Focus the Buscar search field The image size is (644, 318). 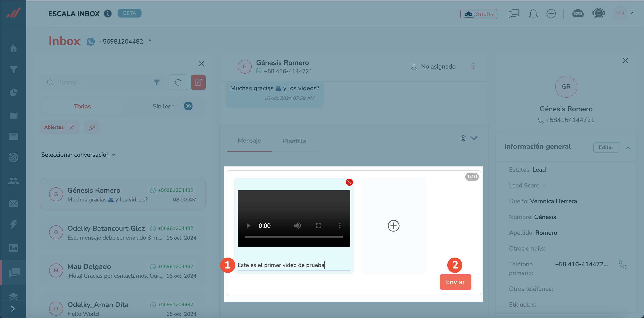point(97,82)
